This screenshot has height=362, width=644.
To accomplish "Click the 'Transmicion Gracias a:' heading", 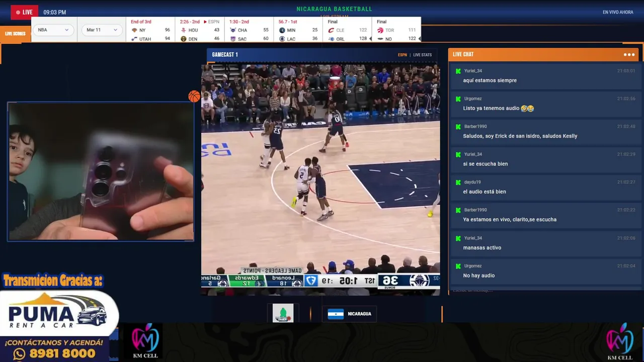I will (x=52, y=281).
